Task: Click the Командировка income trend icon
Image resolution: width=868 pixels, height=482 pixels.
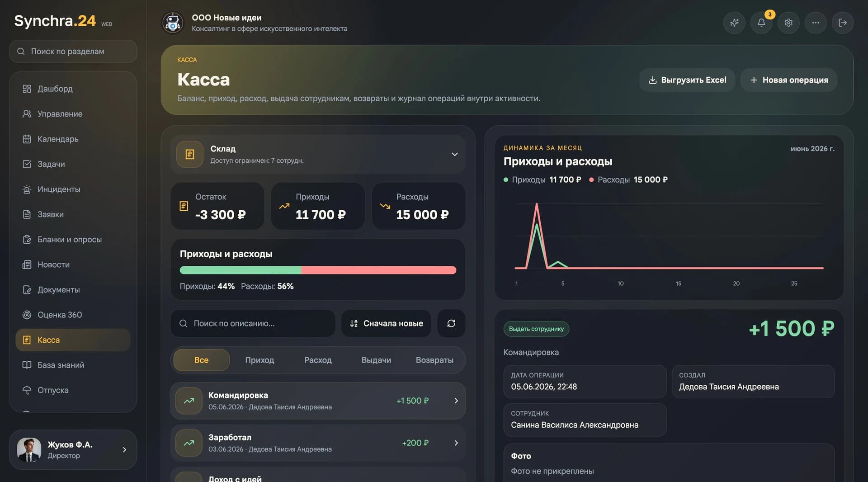Action: point(189,401)
